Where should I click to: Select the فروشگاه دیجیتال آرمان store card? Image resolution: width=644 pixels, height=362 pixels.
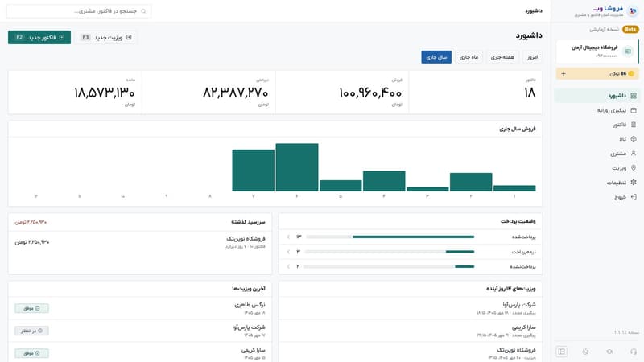(597, 51)
